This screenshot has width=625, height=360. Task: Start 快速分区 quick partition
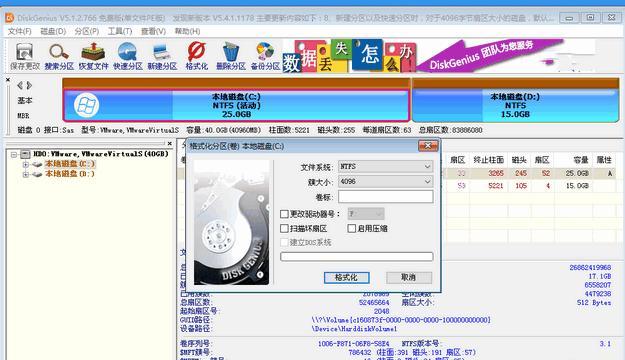coord(128,56)
